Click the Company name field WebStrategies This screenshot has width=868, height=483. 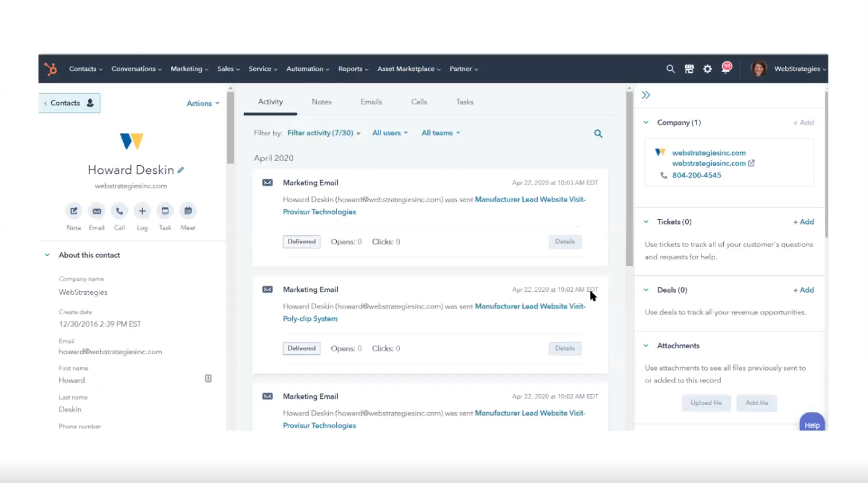[x=83, y=292]
